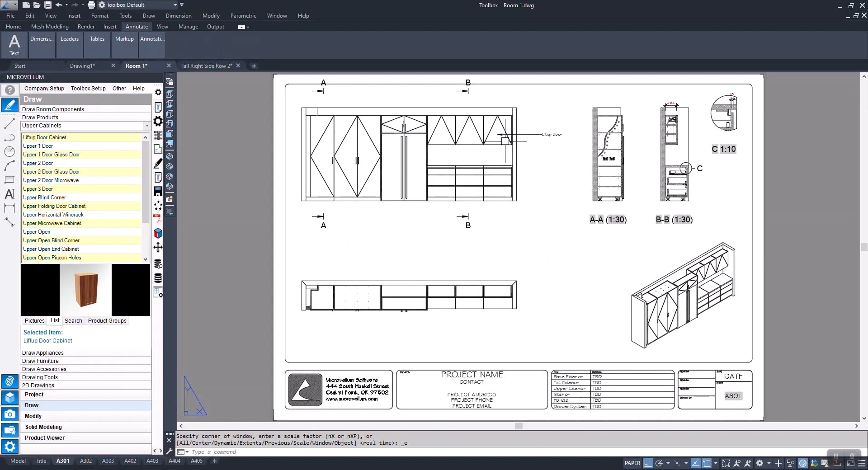Click the blue gear icon in bottom-left sidebar
This screenshot has width=868, height=470.
point(9,446)
